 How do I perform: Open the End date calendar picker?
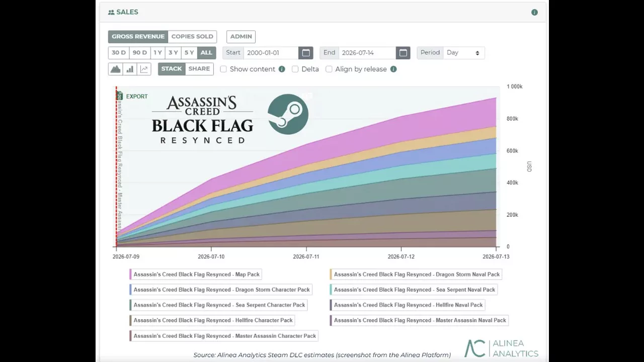403,53
